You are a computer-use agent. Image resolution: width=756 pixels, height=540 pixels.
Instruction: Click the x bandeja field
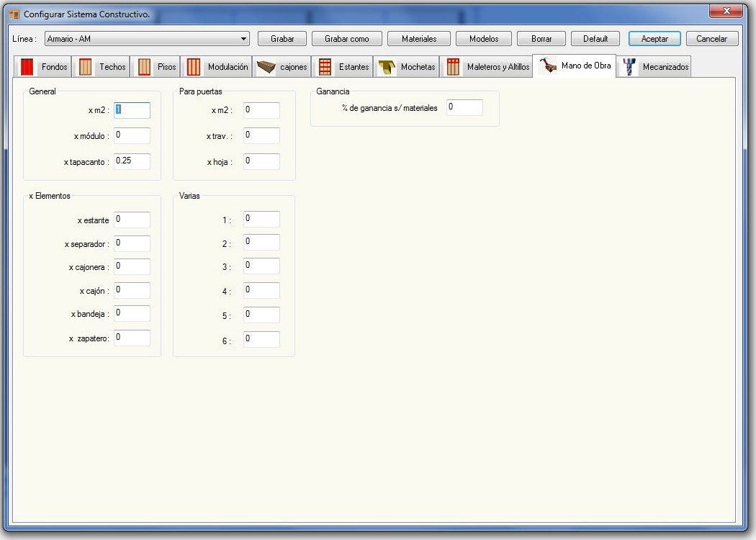132,313
